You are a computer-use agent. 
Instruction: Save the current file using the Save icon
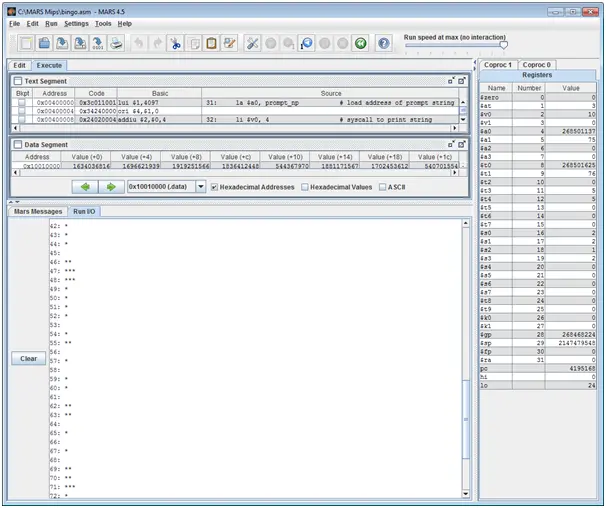(62, 43)
